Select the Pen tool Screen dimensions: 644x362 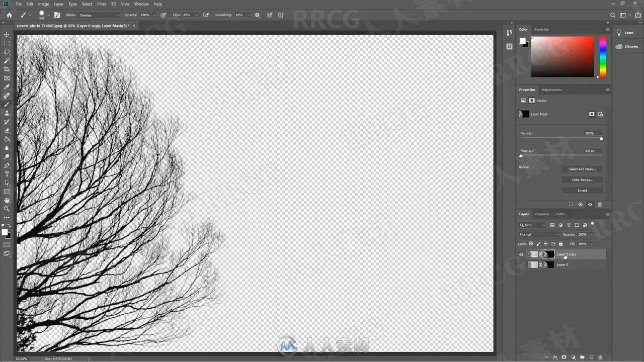point(7,165)
